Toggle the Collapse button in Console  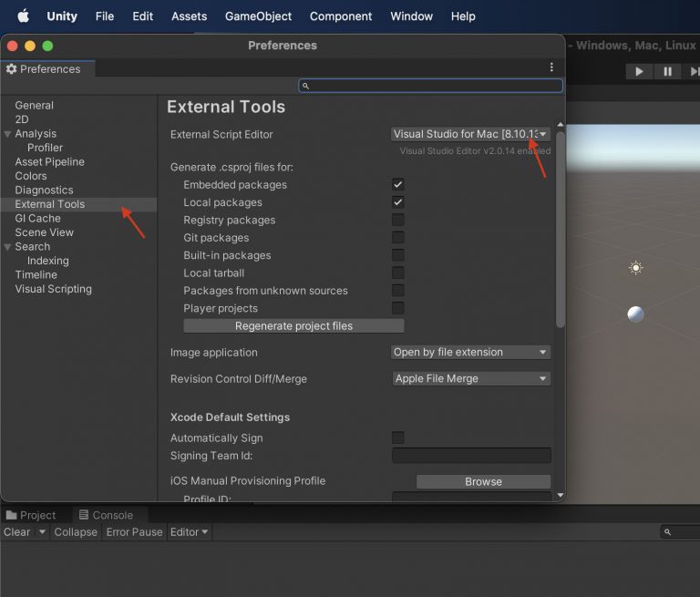point(76,532)
